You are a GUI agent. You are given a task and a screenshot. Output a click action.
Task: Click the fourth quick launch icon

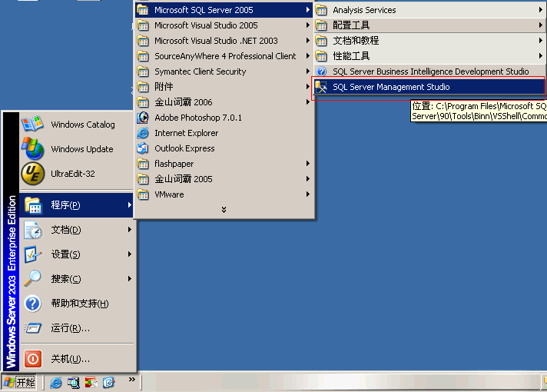click(108, 383)
